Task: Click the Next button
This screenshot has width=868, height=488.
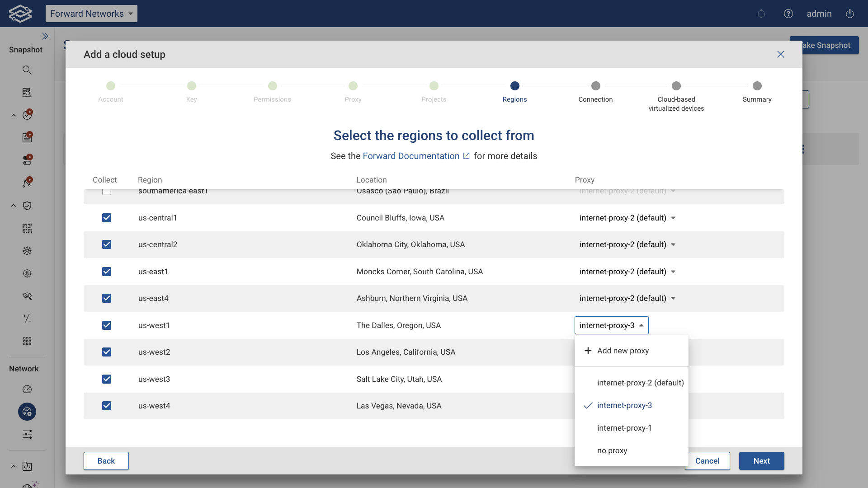Action: click(x=761, y=461)
